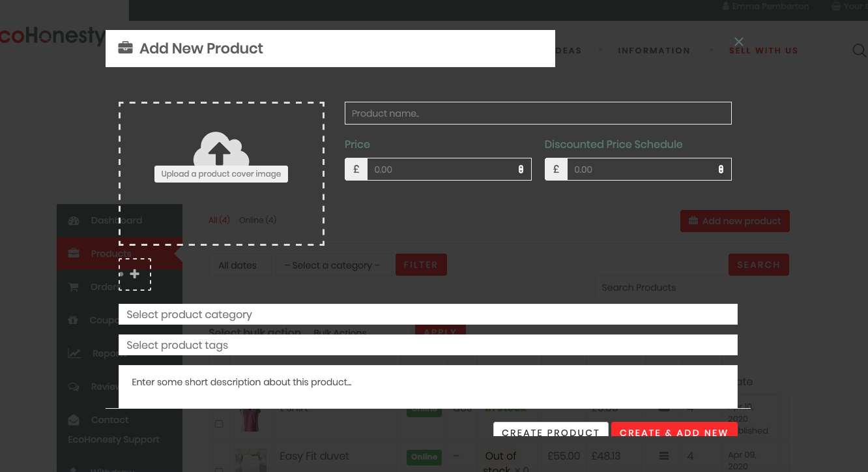
Task: Tick the T-shirt row checkbox
Action: coord(219,424)
